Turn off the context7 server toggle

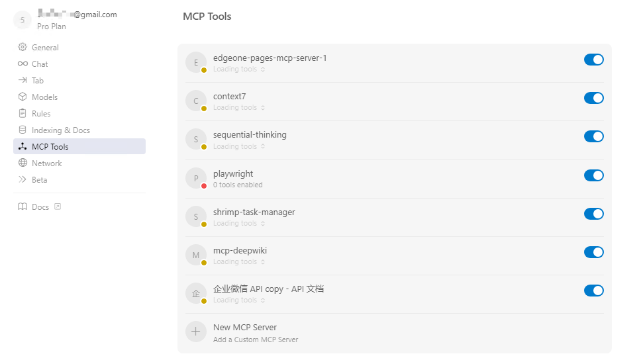(593, 98)
